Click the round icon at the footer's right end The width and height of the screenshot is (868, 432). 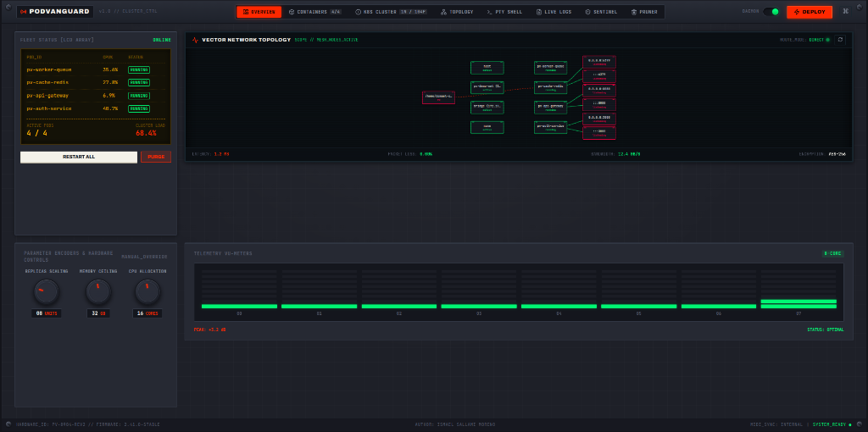pyautogui.click(x=860, y=424)
